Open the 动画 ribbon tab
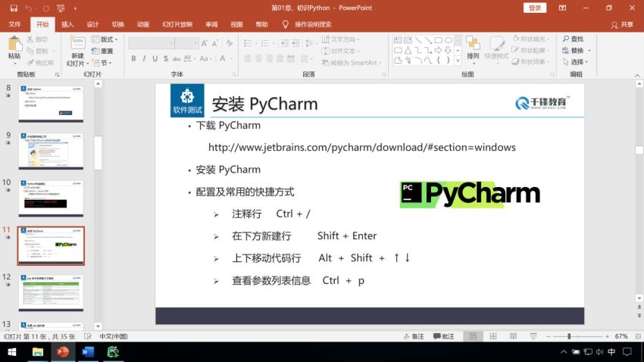The width and height of the screenshot is (644, 362). [143, 24]
